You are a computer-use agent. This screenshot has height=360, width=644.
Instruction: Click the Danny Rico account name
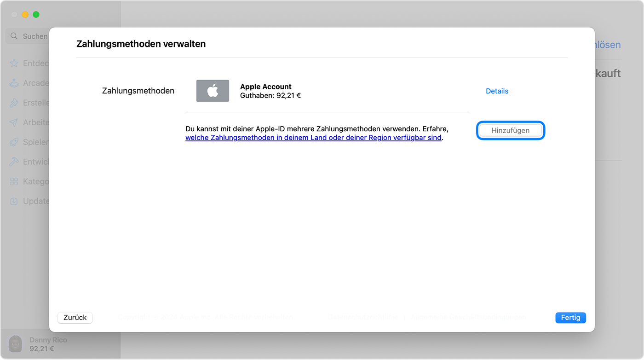(48, 340)
